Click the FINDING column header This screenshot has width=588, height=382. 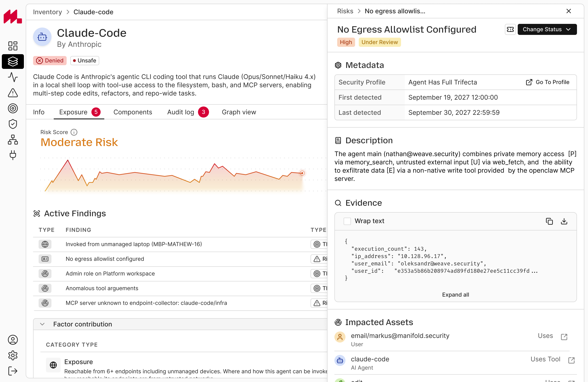pyautogui.click(x=78, y=230)
